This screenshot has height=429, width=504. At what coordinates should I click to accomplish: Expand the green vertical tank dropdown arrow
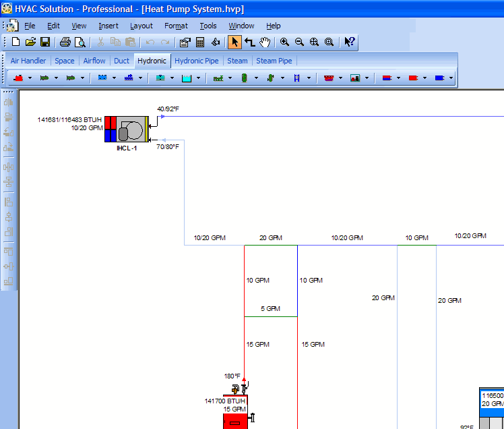click(x=256, y=78)
